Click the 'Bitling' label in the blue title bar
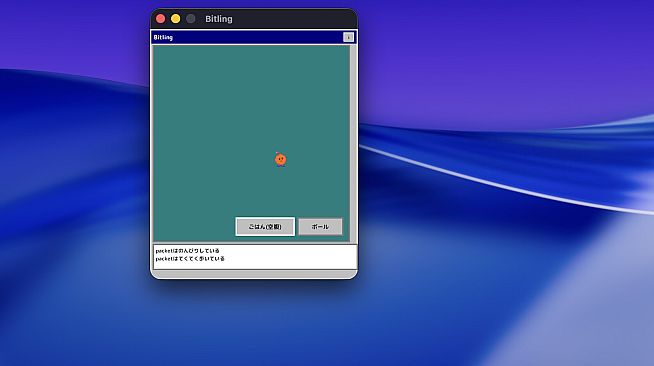Screen dimensions: 654x366 coord(163,38)
